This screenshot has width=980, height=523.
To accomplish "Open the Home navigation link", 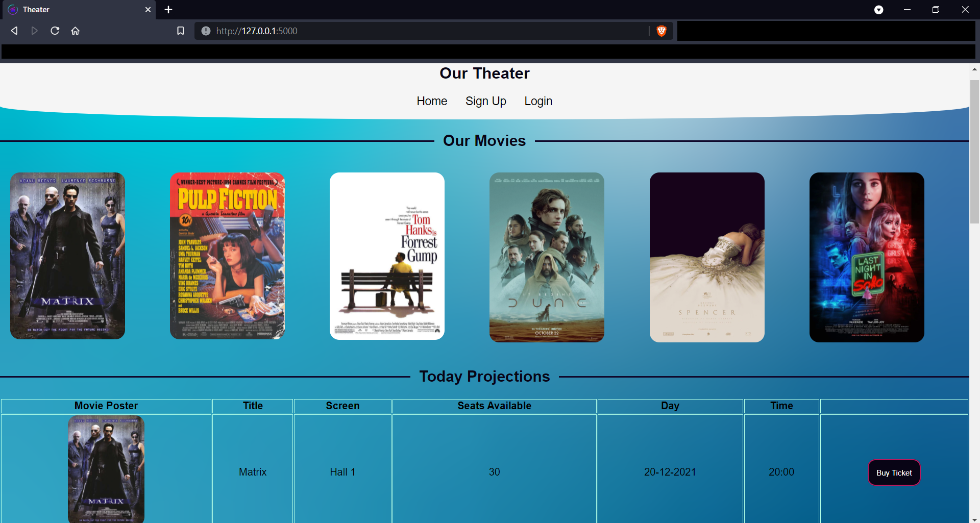I will [x=432, y=101].
